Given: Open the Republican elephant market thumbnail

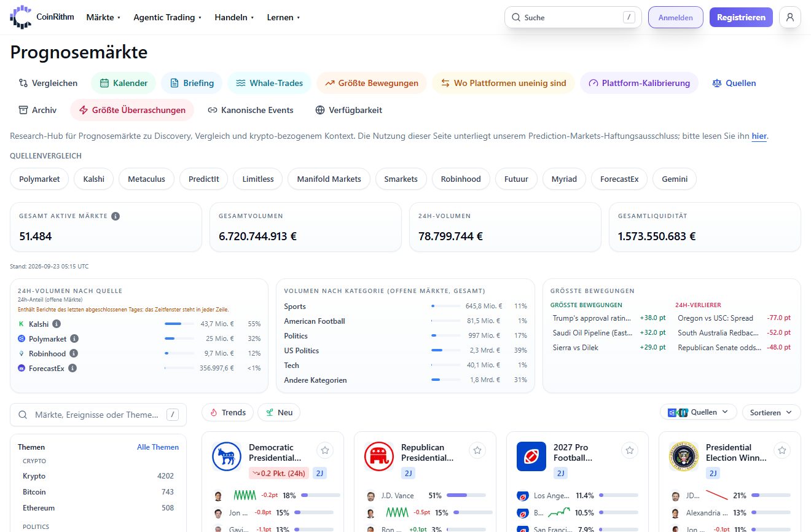Looking at the screenshot, I should coord(379,456).
